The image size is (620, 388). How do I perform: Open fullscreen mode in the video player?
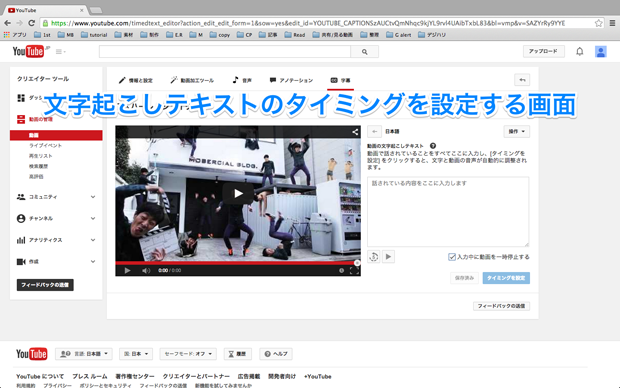pyautogui.click(x=354, y=271)
